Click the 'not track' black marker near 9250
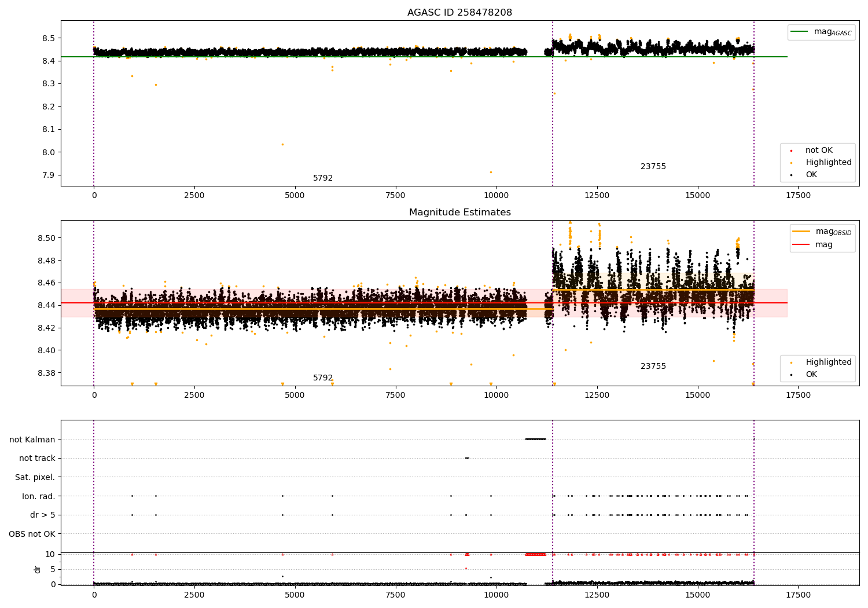 point(467,458)
